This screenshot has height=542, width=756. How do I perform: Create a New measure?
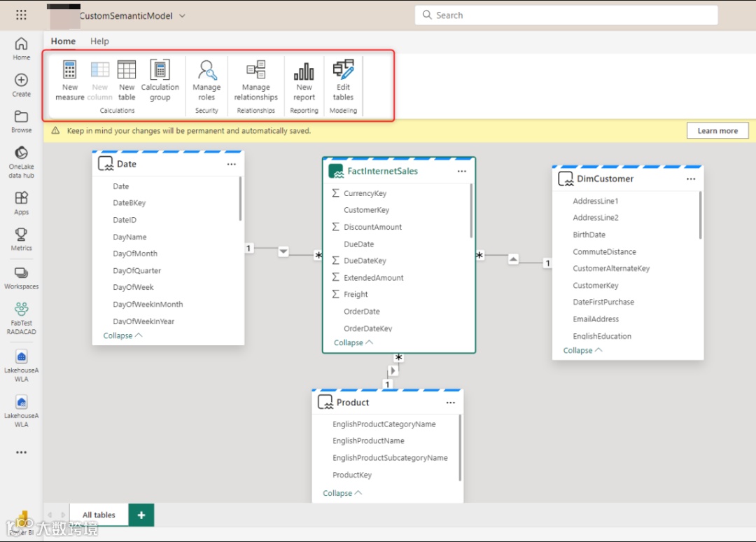70,81
